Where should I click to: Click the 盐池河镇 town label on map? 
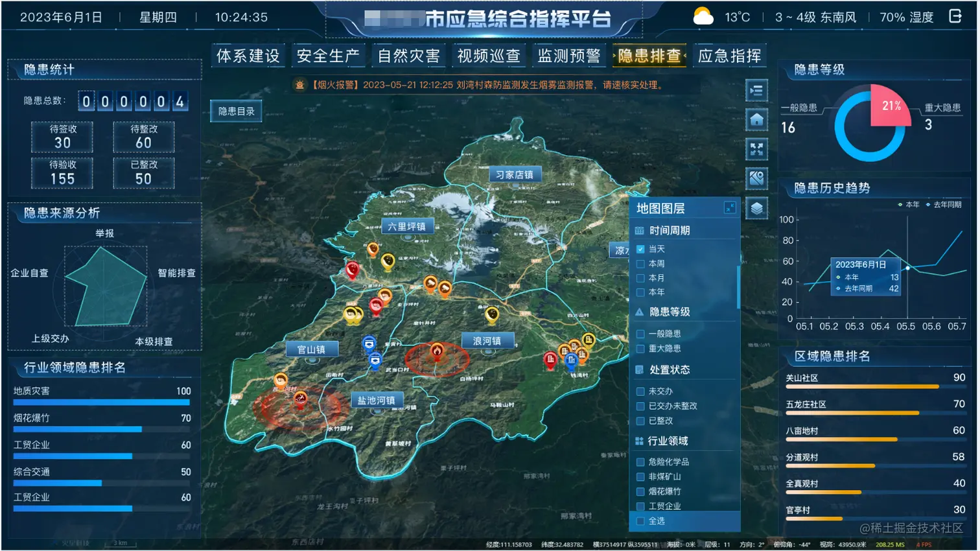coord(376,401)
